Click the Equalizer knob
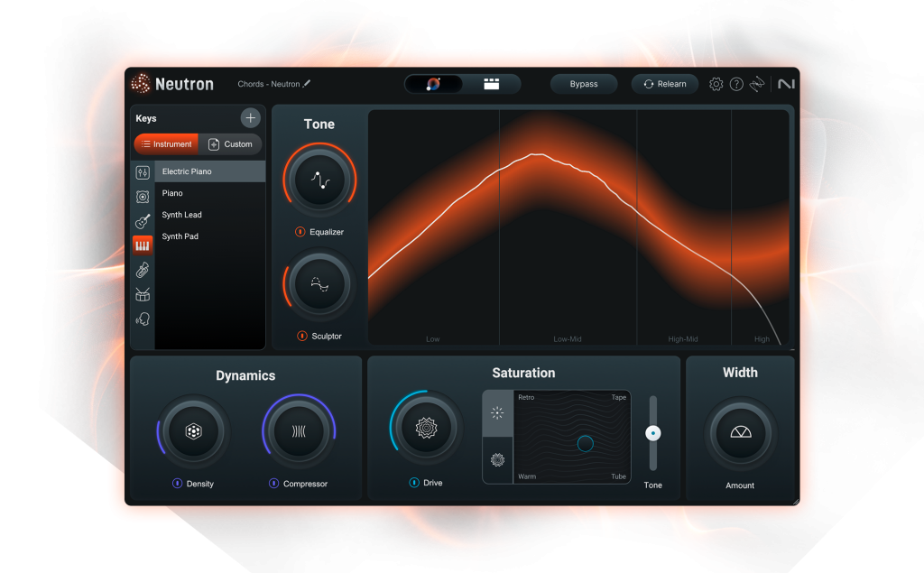The height and width of the screenshot is (573, 924). (319, 180)
